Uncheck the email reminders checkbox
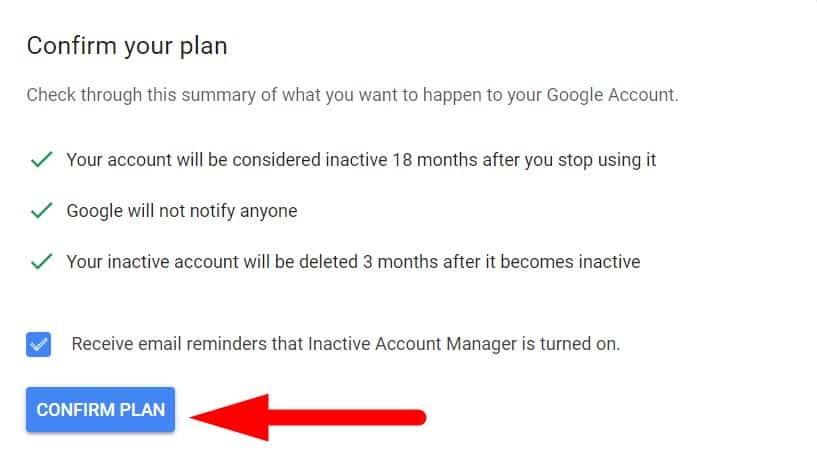 coord(39,344)
